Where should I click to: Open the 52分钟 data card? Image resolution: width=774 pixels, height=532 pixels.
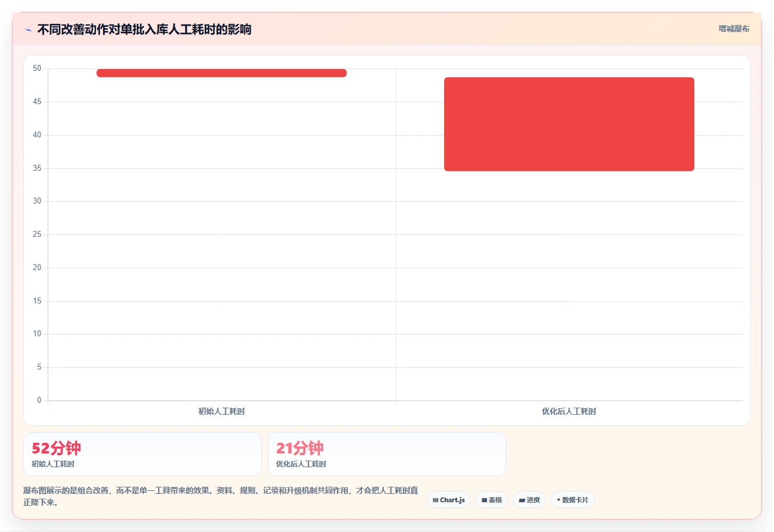[142, 454]
